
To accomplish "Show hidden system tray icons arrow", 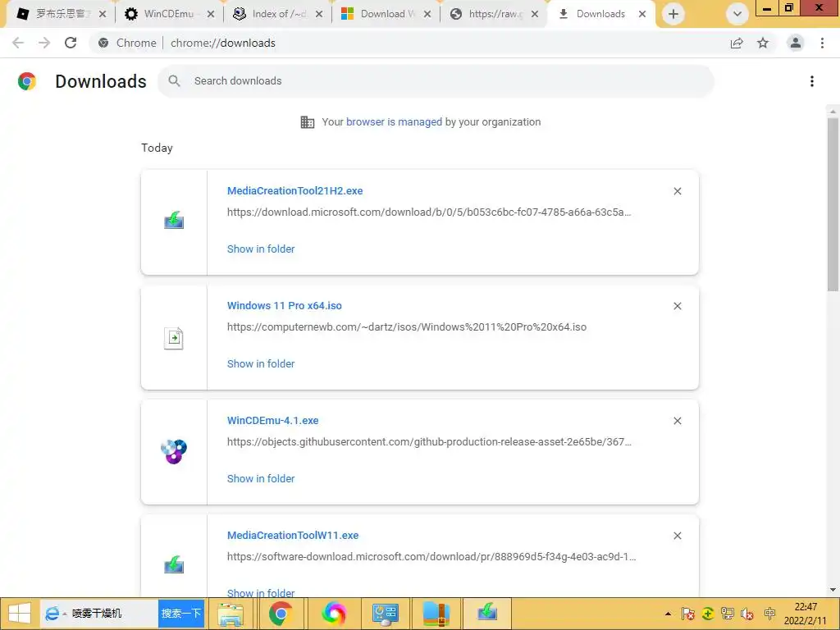I will pyautogui.click(x=668, y=614).
